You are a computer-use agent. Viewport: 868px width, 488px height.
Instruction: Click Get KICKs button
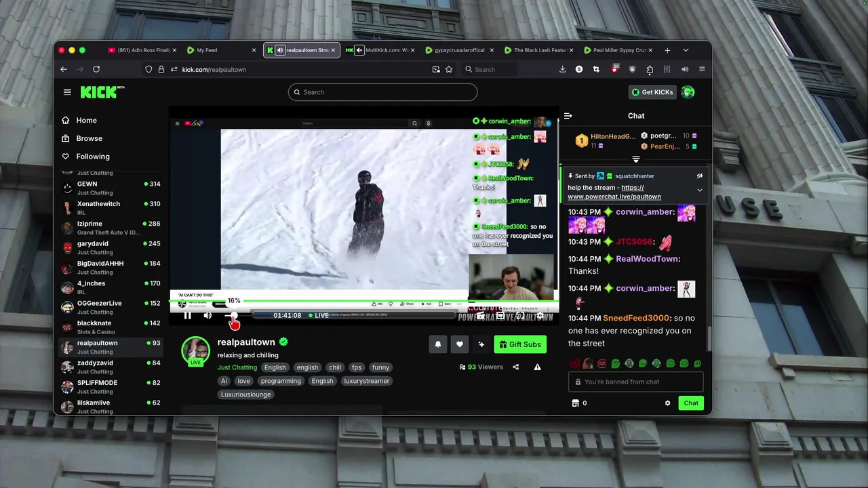point(652,92)
